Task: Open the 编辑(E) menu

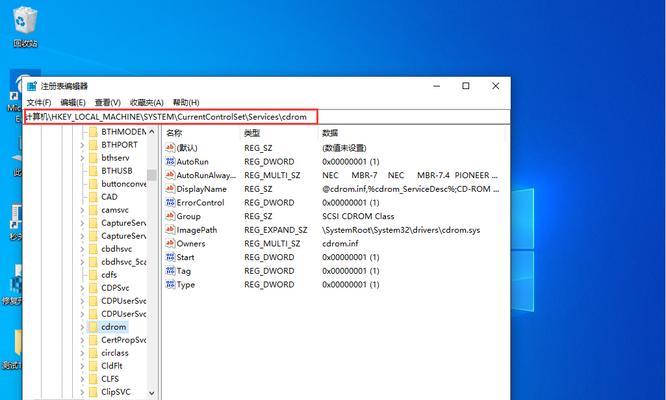Action: (x=73, y=103)
